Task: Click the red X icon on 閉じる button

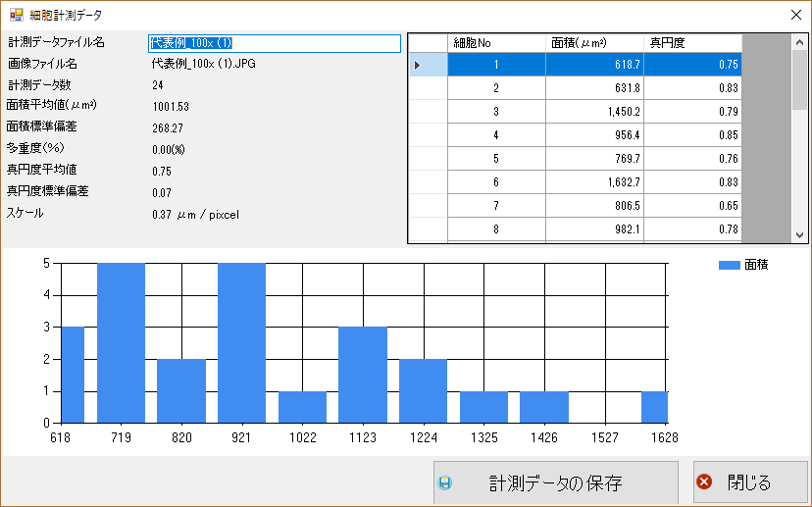Action: (x=703, y=482)
